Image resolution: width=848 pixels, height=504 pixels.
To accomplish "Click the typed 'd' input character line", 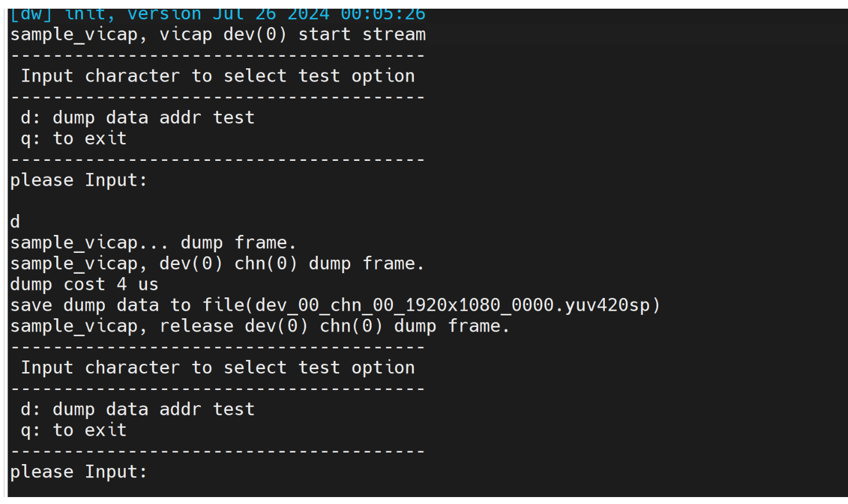I will point(15,222).
